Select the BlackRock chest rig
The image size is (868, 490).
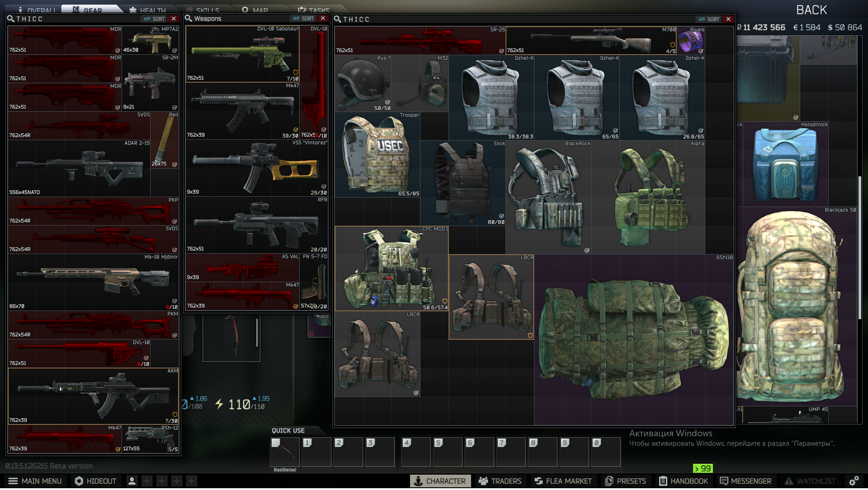point(549,197)
